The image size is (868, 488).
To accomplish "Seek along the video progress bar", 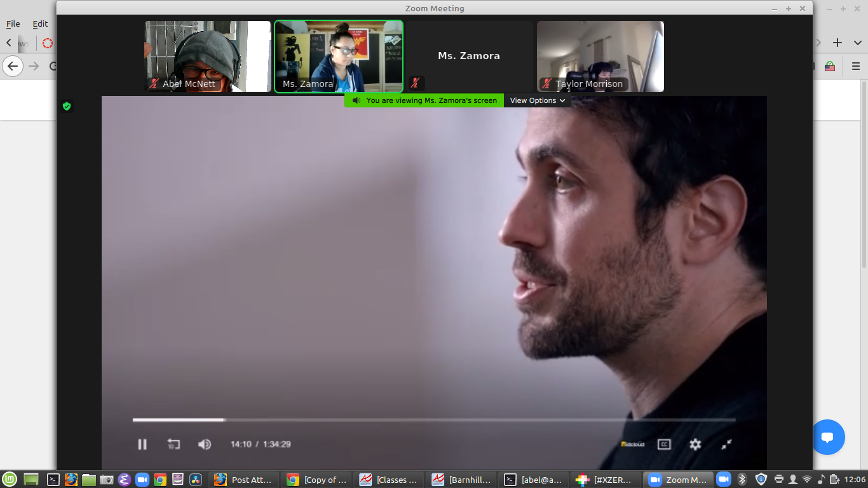I will coord(434,420).
